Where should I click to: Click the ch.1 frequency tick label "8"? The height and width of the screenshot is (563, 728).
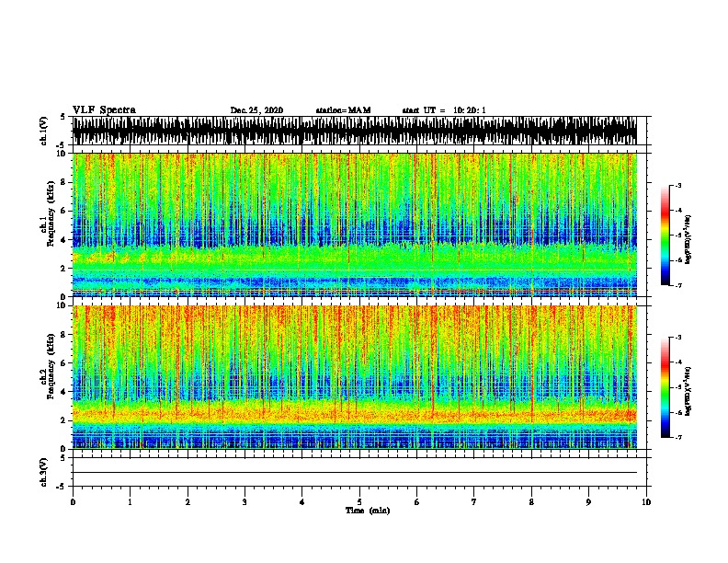[64, 182]
